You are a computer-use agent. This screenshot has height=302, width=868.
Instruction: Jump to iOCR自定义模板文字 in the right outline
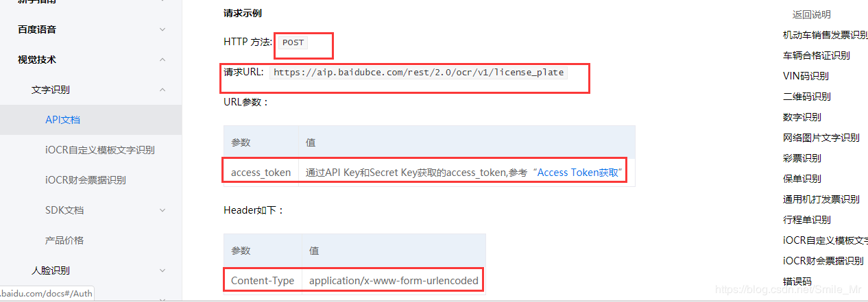tap(825, 240)
